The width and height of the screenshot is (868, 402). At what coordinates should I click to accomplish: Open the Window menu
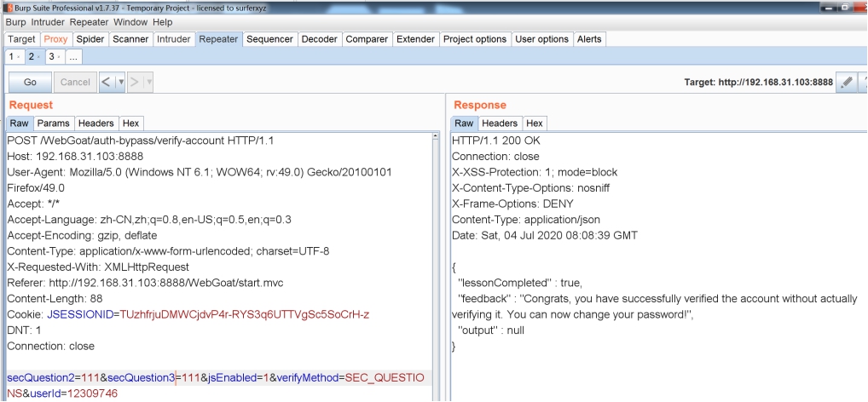pos(130,22)
